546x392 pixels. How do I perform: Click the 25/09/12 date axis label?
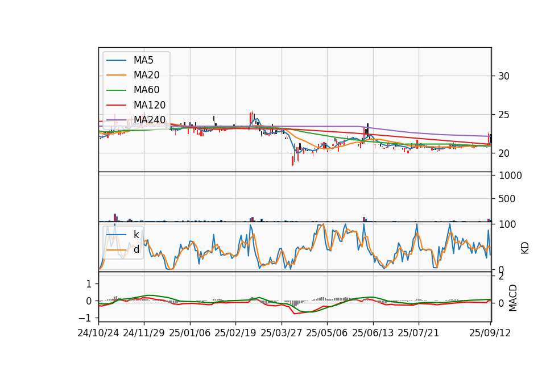(x=490, y=333)
